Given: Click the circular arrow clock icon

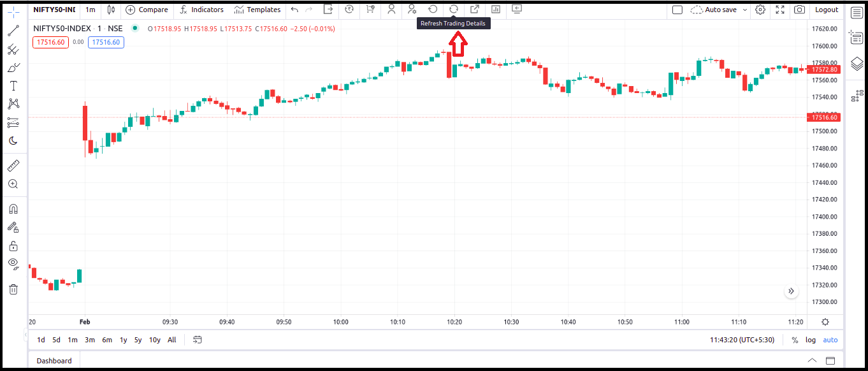Looking at the screenshot, I should click(x=349, y=10).
